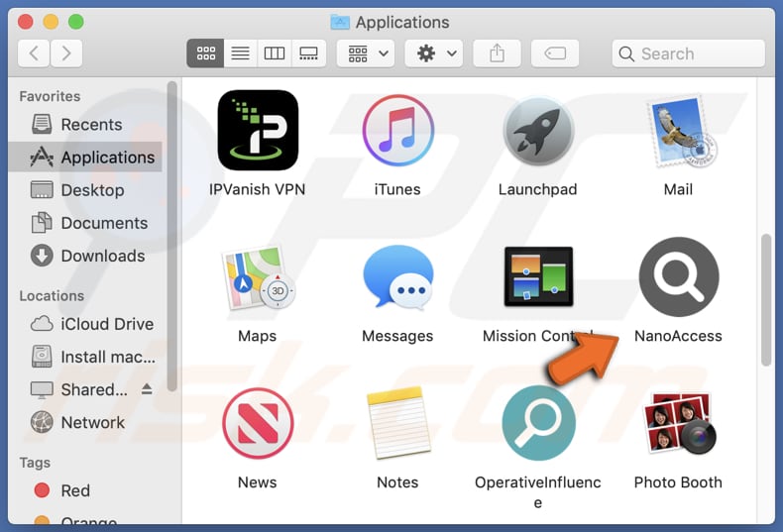The height and width of the screenshot is (532, 783).
Task: Click the sidebar scrollbar
Action: click(x=171, y=237)
